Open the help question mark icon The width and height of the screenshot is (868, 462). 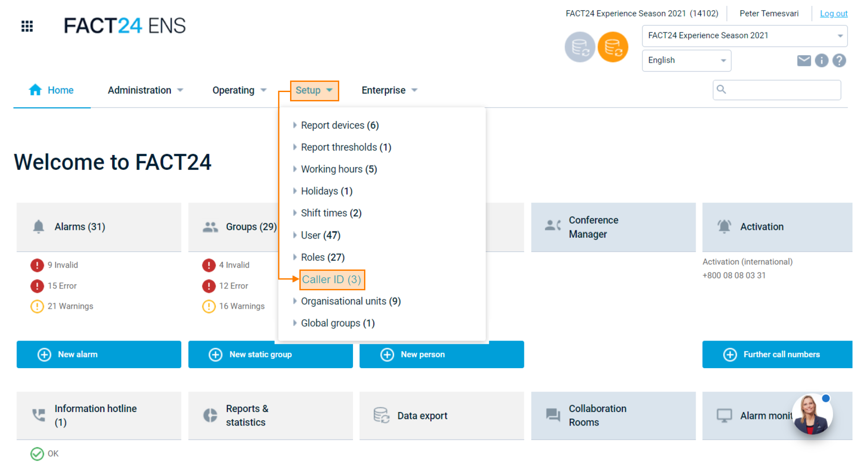(x=839, y=61)
